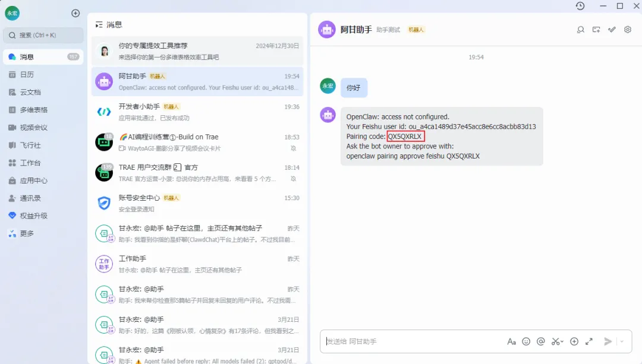Viewport: 642px width, 364px height.
Task: Open 多维表格 from sidebar
Action: click(x=43, y=110)
